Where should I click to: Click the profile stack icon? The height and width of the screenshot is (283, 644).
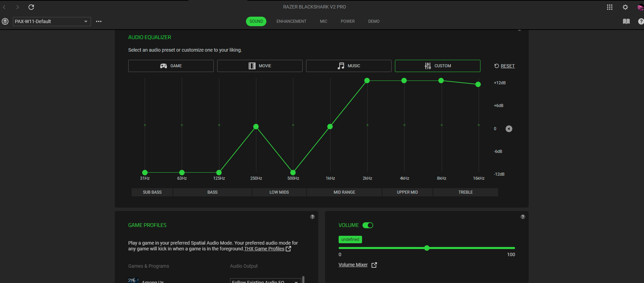pos(5,21)
